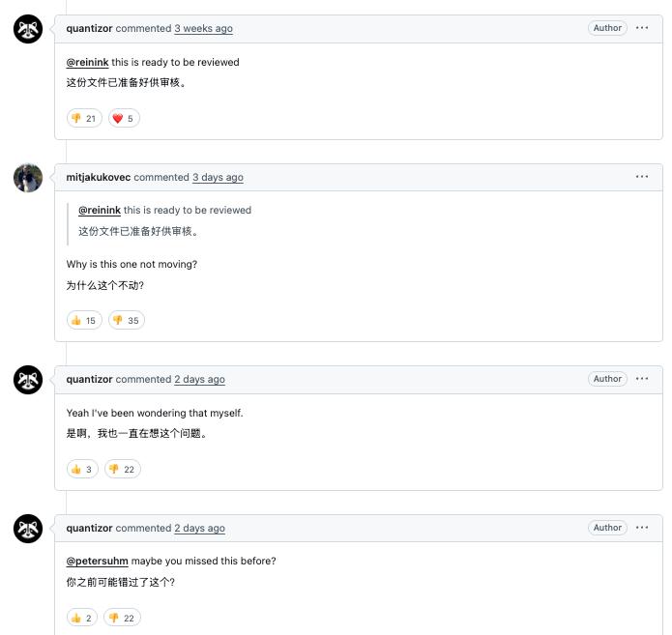Click the Author badge on first comment
Image resolution: width=672 pixels, height=635 pixels.
coord(607,28)
